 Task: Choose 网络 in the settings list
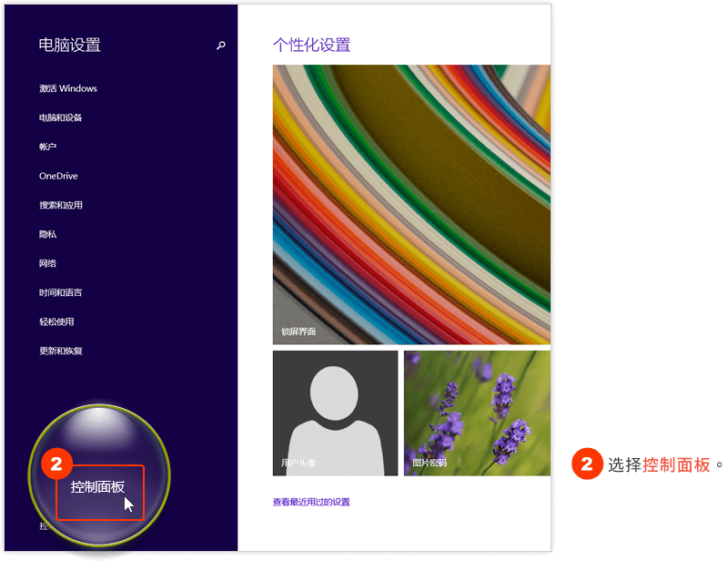(x=48, y=263)
